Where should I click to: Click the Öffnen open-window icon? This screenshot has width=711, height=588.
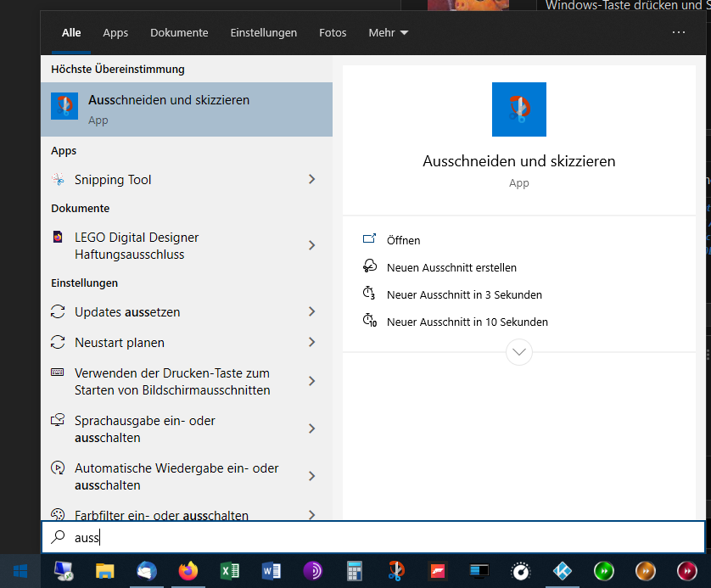pos(370,238)
